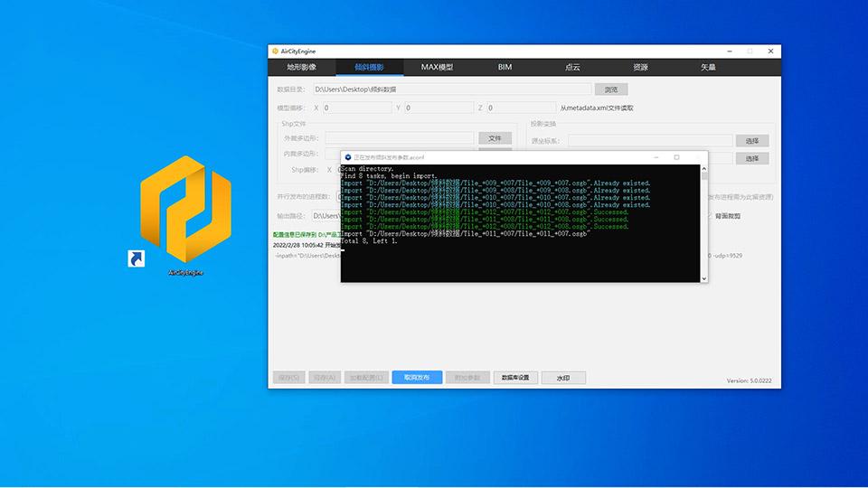Viewport: 868px width, 488px height.
Task: Click the 加载配置(L) button
Action: click(366, 378)
